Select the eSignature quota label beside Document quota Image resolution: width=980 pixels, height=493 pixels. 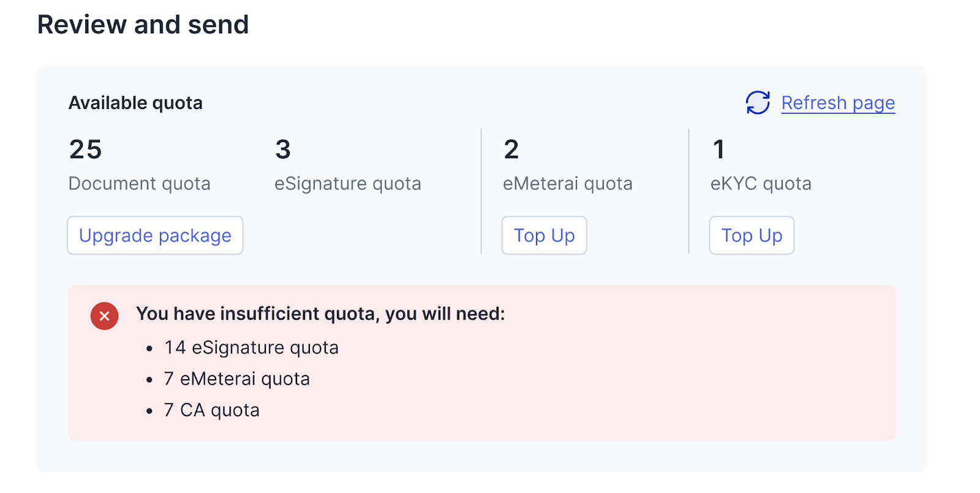[347, 184]
